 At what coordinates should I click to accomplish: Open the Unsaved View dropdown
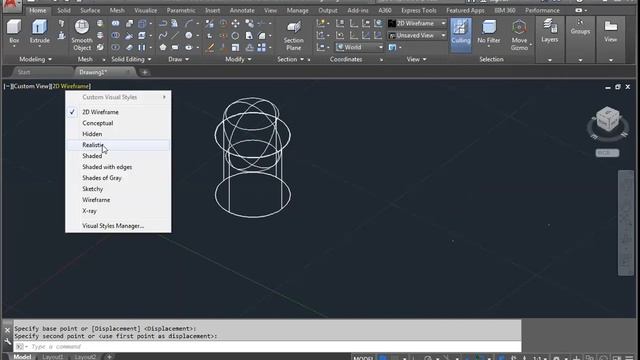[417, 36]
